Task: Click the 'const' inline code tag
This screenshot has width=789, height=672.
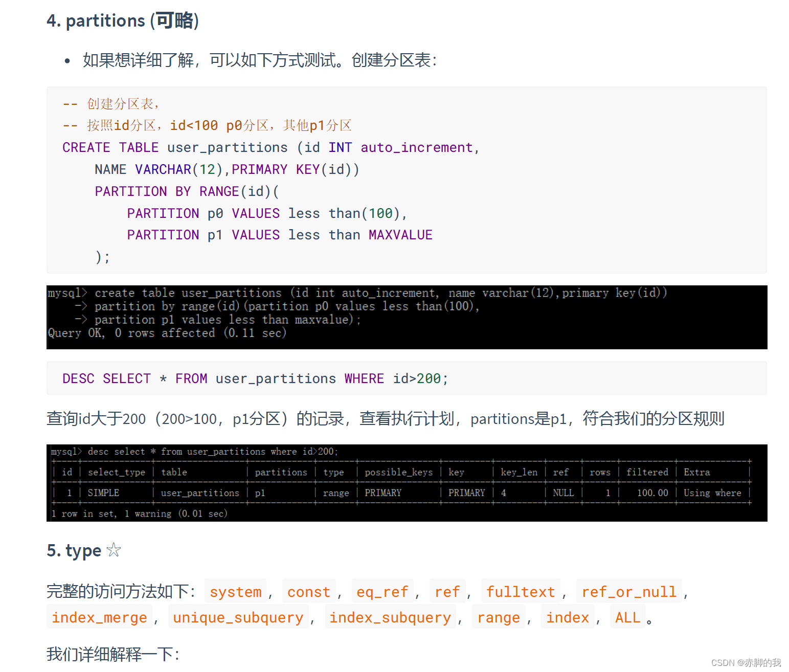Action: pos(309,592)
